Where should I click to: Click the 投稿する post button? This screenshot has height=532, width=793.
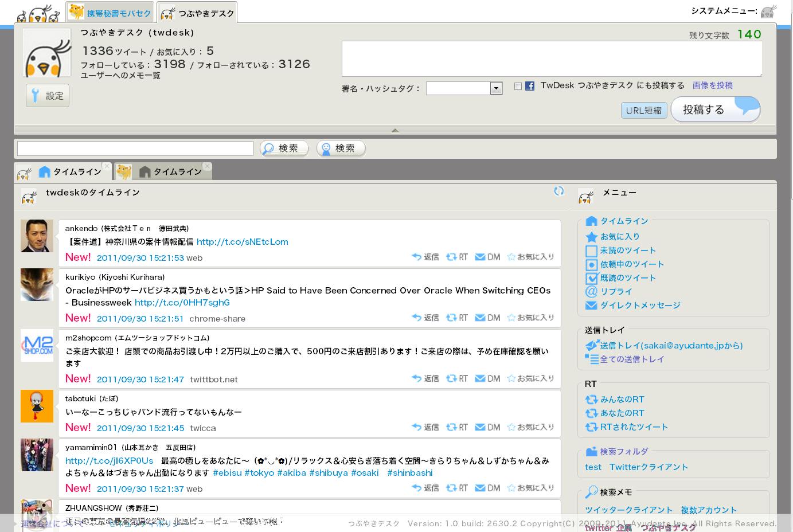click(715, 109)
